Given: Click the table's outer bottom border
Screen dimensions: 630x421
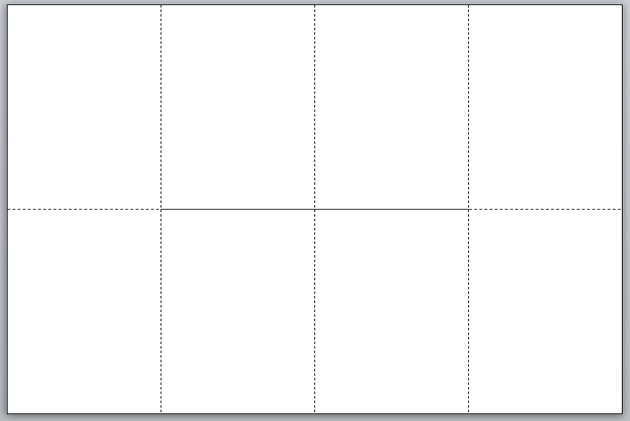Looking at the screenshot, I should pyautogui.click(x=315, y=413).
